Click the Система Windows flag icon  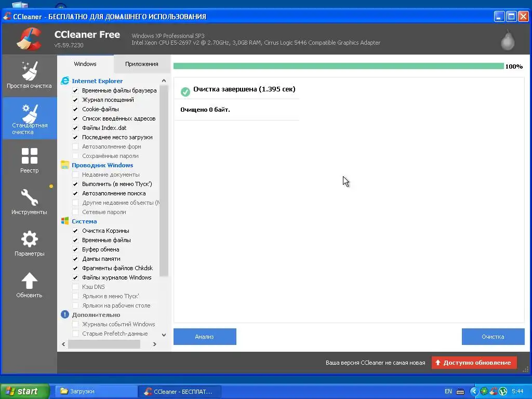65,221
